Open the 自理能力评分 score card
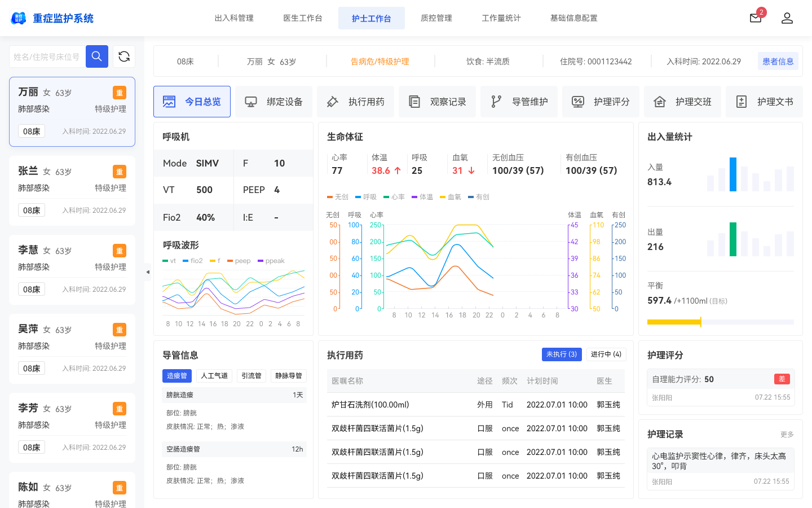The width and height of the screenshot is (812, 508). coord(721,388)
